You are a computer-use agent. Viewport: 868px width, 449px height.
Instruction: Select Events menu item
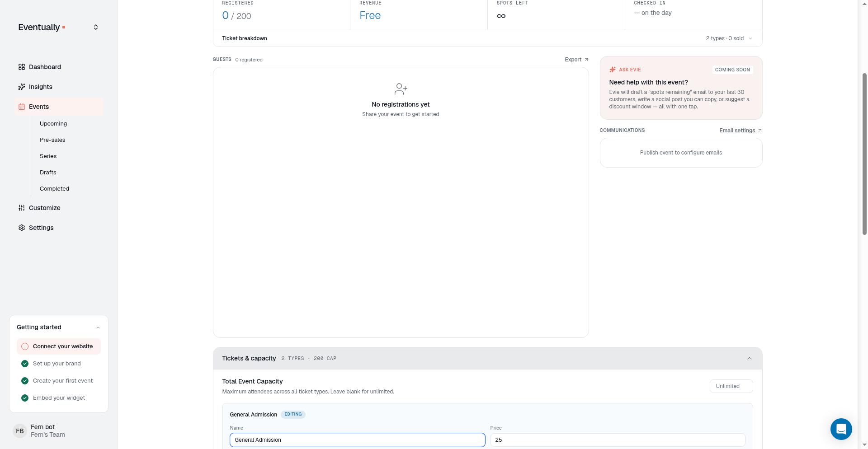click(x=59, y=107)
